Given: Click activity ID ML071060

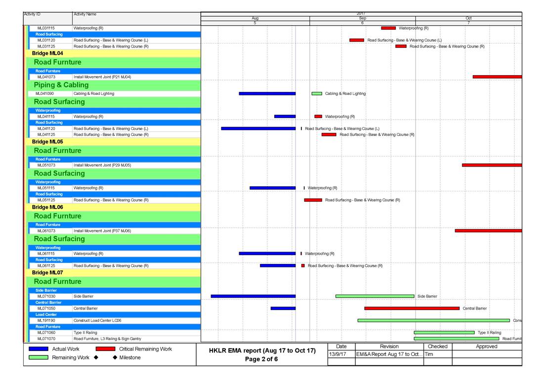Looking at the screenshot, I should (x=46, y=333).
